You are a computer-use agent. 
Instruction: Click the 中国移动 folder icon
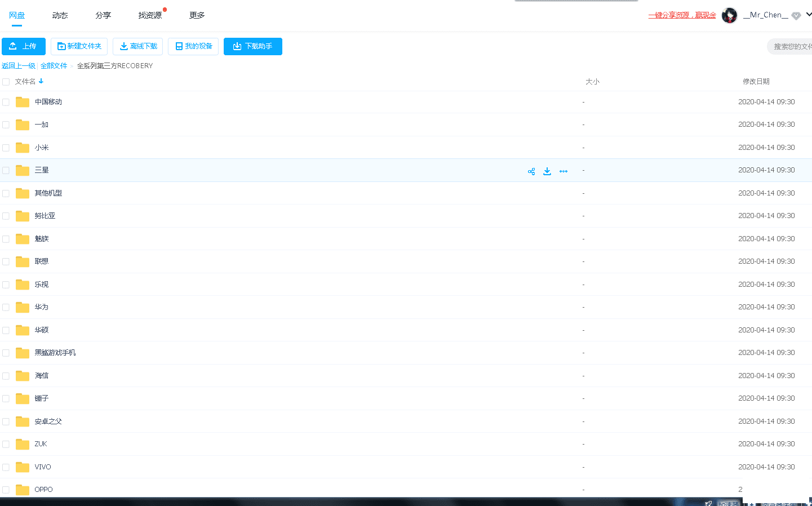[x=23, y=102]
